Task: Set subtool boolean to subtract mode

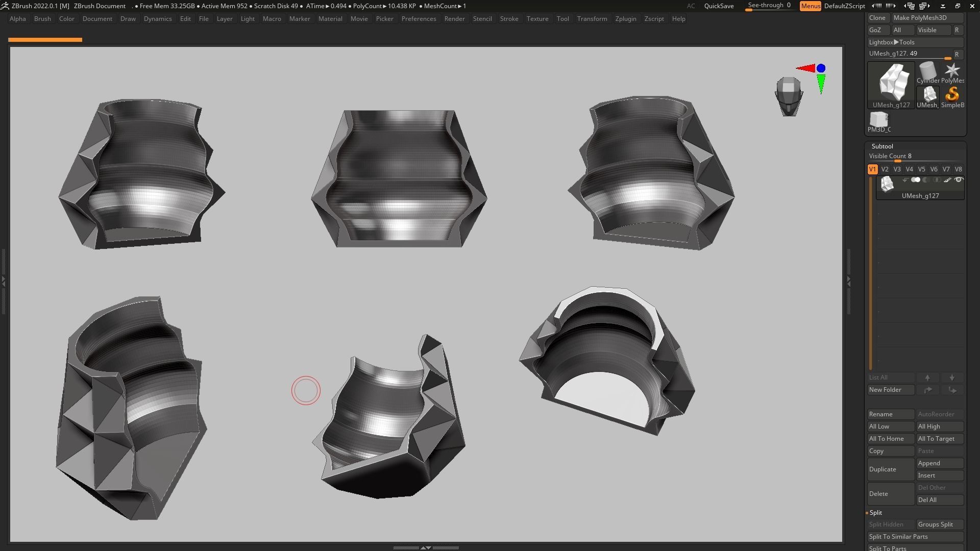Action: [926, 180]
